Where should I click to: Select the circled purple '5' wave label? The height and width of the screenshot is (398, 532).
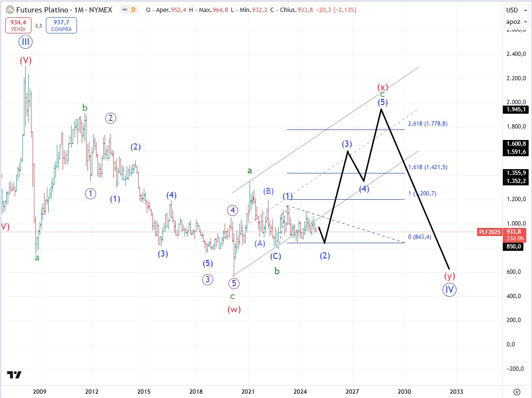click(x=234, y=283)
